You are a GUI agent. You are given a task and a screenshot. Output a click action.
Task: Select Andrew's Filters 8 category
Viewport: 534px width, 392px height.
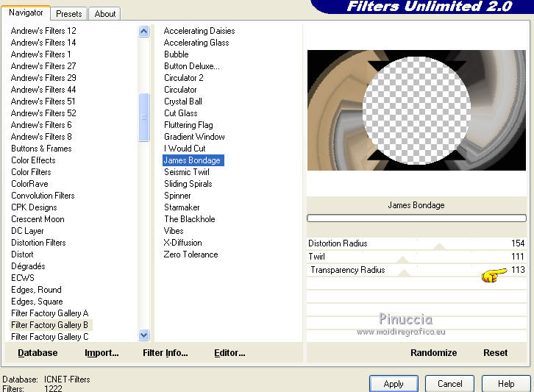tap(41, 137)
